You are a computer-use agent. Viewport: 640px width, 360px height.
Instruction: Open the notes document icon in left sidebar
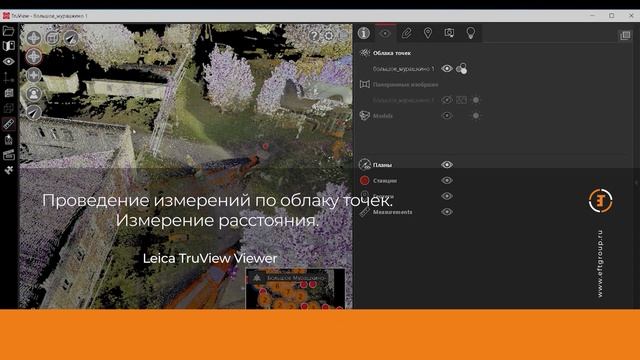click(x=9, y=93)
